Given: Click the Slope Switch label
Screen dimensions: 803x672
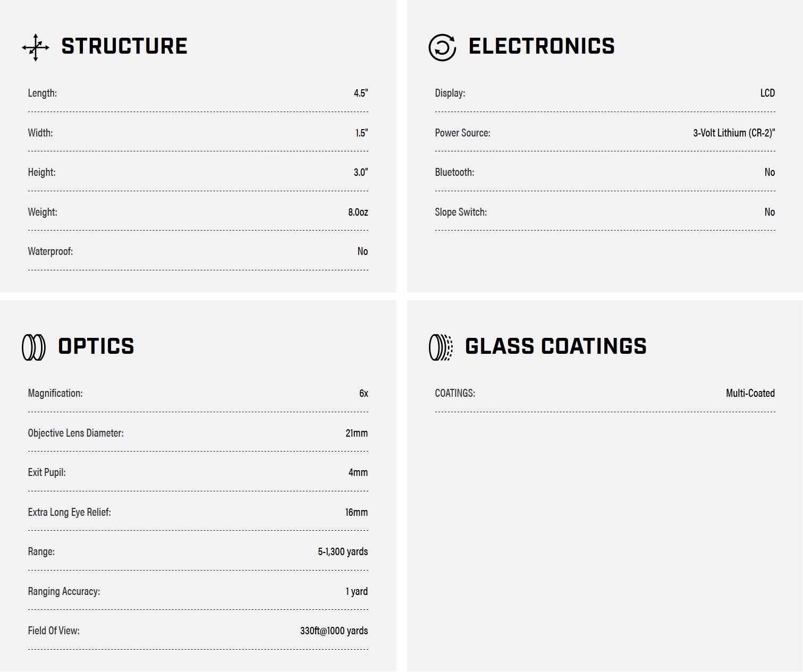Looking at the screenshot, I should tap(461, 212).
